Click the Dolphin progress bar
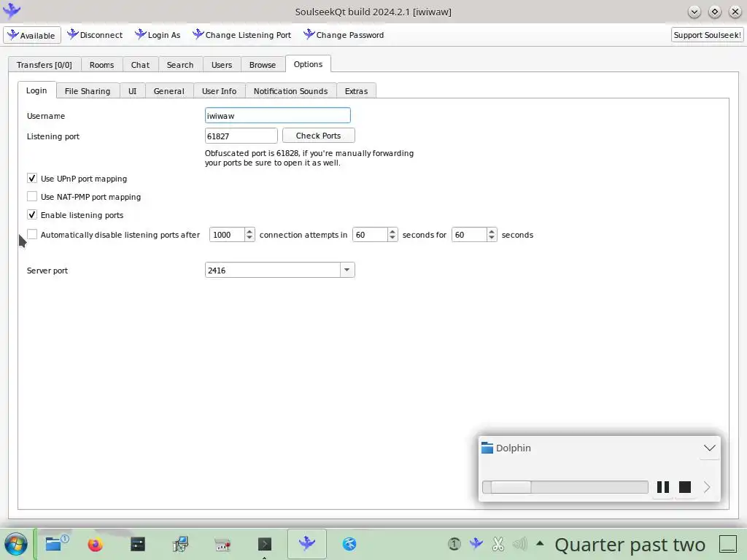 565,486
